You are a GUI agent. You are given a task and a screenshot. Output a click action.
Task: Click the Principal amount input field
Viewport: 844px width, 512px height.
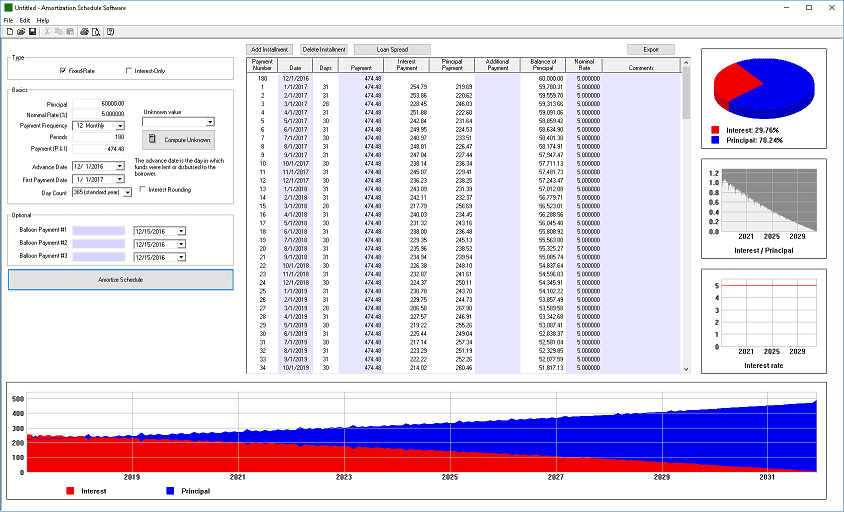(99, 103)
